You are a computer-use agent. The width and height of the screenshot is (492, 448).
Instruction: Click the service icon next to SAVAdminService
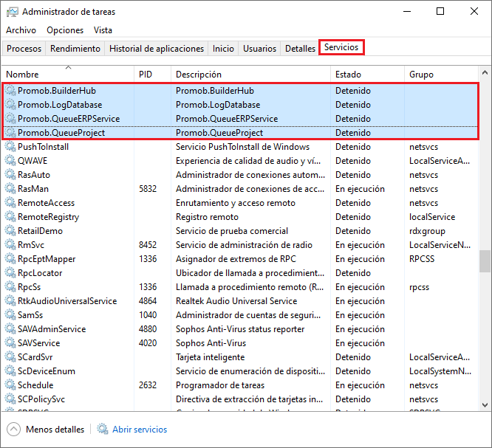(10, 329)
